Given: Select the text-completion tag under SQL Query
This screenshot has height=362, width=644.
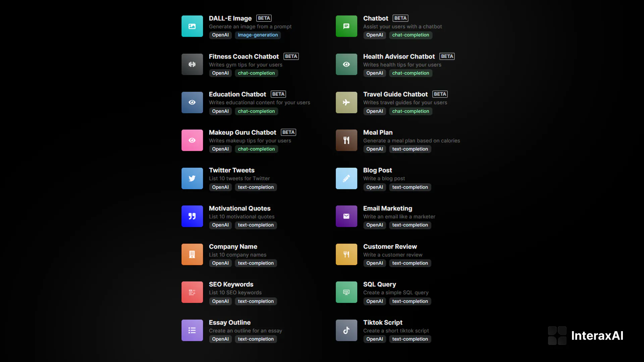Looking at the screenshot, I should (x=410, y=302).
